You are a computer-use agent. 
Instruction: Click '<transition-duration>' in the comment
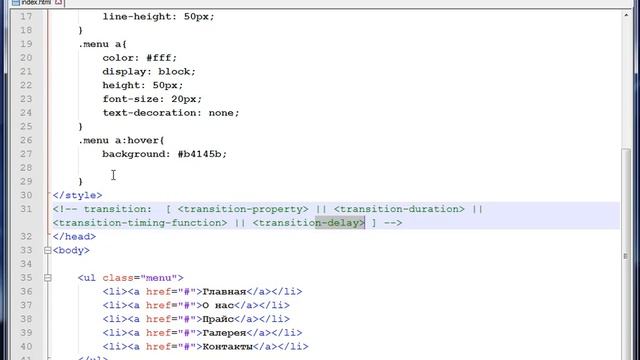pyautogui.click(x=399, y=209)
